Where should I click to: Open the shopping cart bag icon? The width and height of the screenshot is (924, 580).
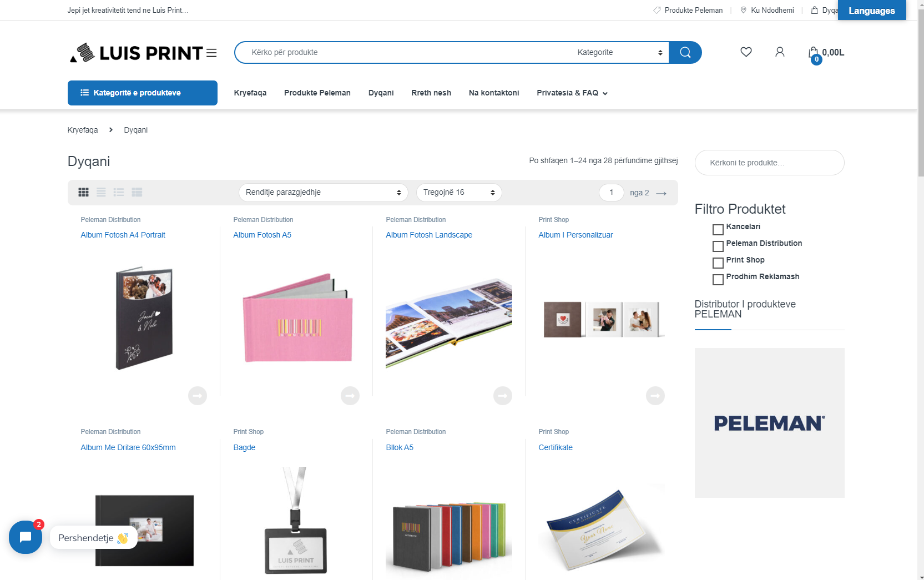(x=814, y=53)
